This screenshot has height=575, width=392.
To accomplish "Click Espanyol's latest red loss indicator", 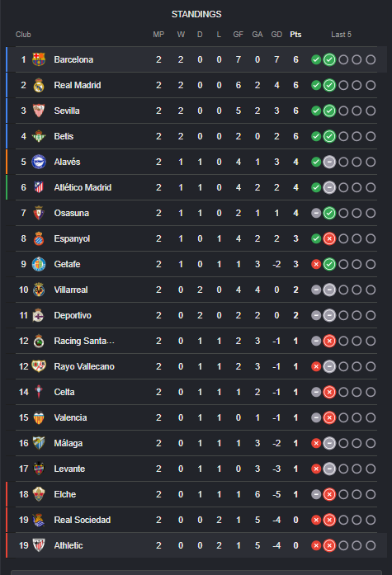I will click(329, 238).
